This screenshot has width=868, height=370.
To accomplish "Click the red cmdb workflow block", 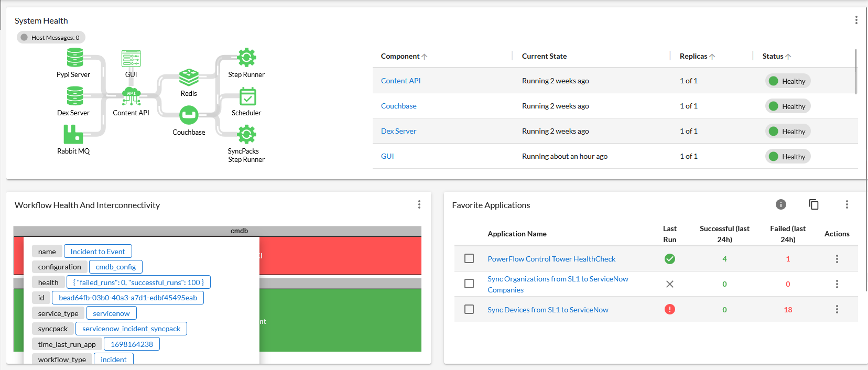I will point(341,256).
